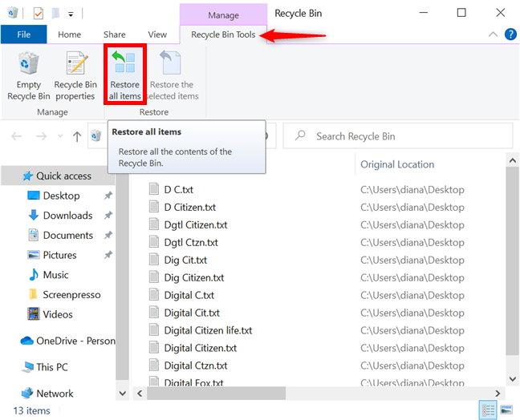Go forward with the Forward arrow
520x420 pixels.
click(42, 136)
